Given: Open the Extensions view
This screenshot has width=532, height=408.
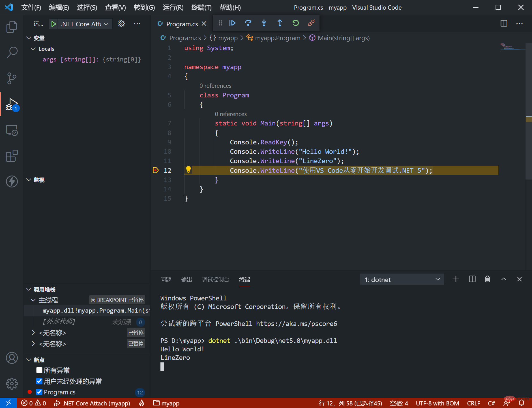Looking at the screenshot, I should coord(12,156).
